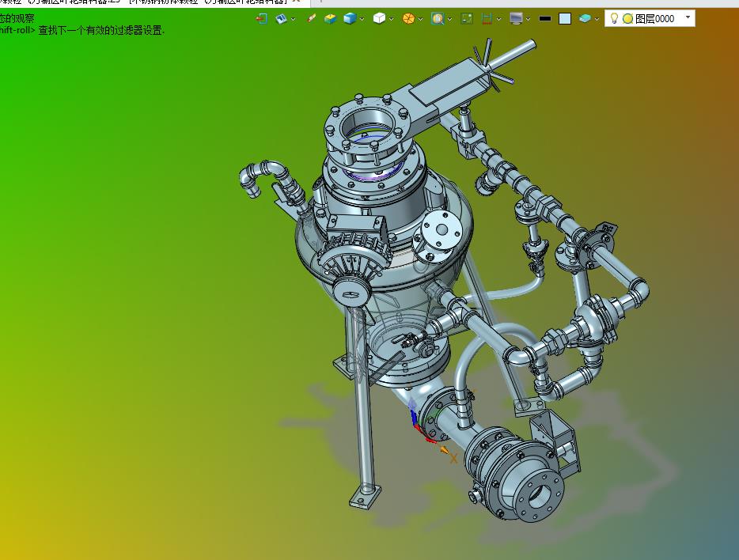Click the blue shaded cube display icon
This screenshot has width=739, height=560.
350,18
